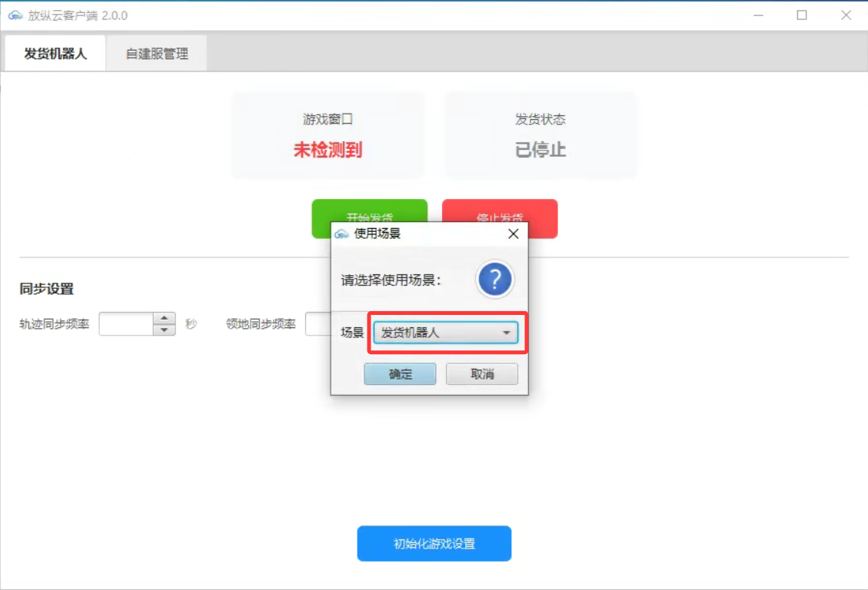Increase 轨迹同步频率 with up arrow
Viewport: 868px width, 590px height.
[164, 318]
